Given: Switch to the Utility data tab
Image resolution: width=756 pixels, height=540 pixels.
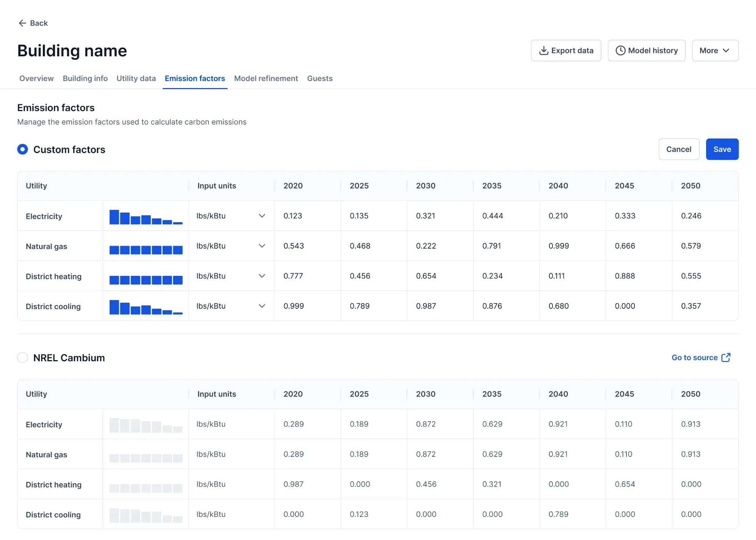Looking at the screenshot, I should [x=136, y=79].
